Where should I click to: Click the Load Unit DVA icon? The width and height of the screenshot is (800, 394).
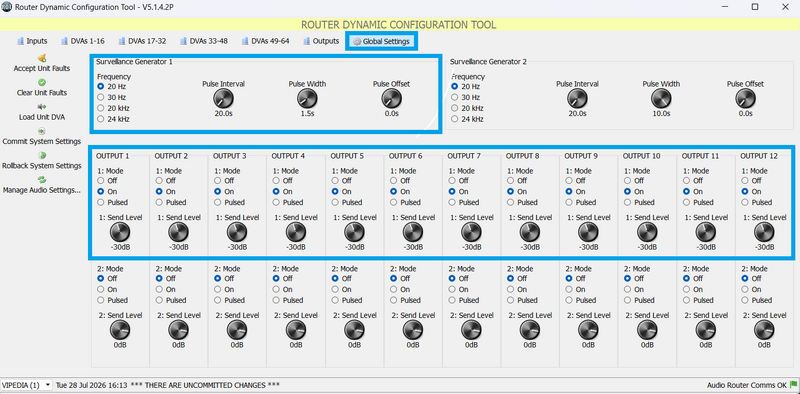click(42, 107)
